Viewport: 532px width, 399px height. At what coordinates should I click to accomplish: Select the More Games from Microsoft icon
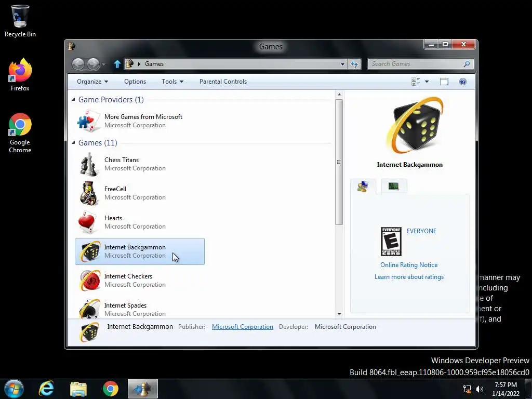[88, 121]
